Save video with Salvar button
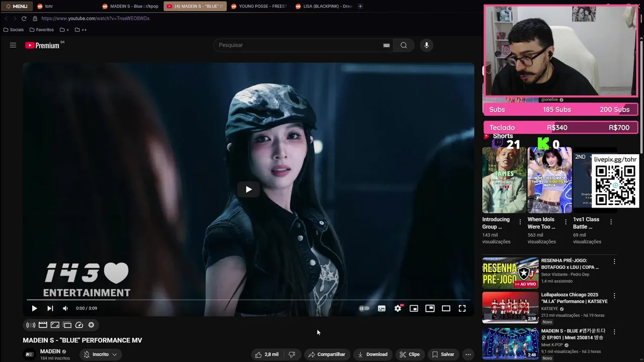Screen dimensions: 644x362 [x=443, y=354]
